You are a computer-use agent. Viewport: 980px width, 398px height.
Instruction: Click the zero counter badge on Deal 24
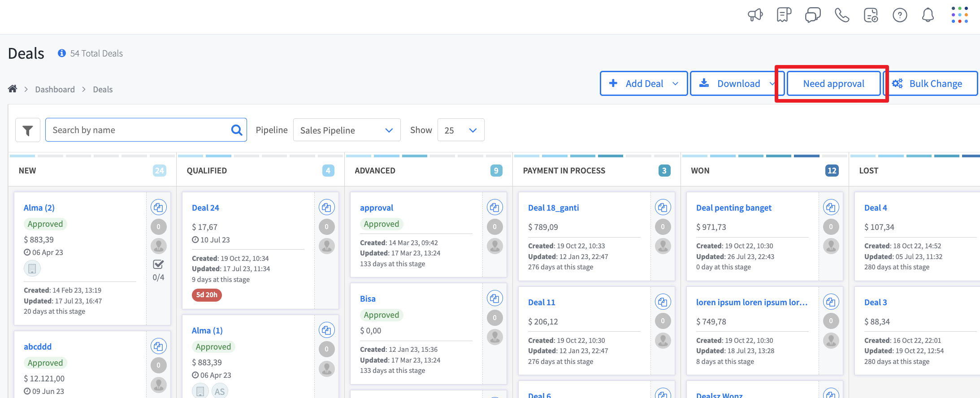coord(326,227)
